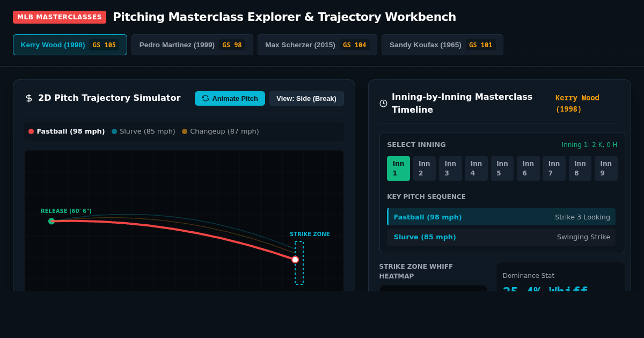Show Fastball (98 mph) trajectory
The width and height of the screenshot is (644, 338).
pyautogui.click(x=67, y=131)
